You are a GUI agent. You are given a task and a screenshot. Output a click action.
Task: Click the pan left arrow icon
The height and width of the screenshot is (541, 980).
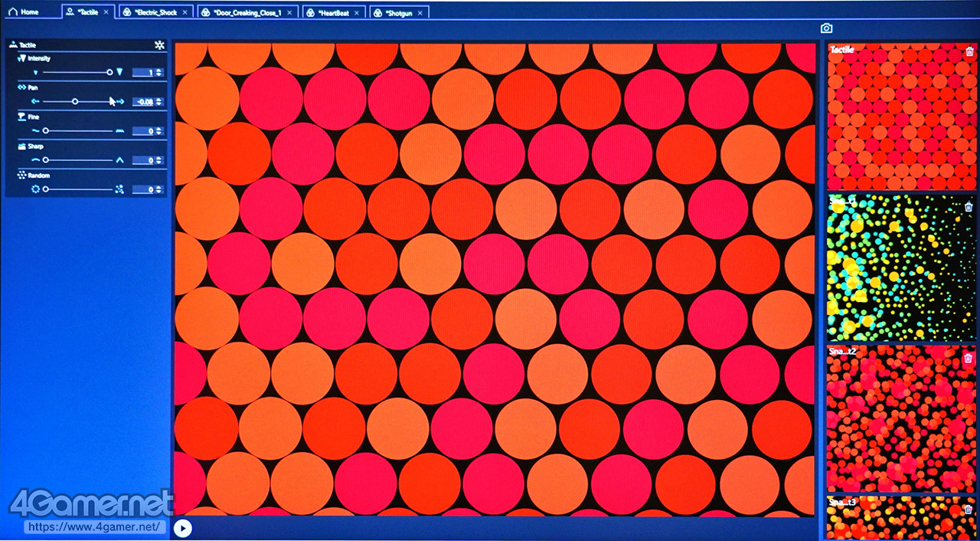35,101
